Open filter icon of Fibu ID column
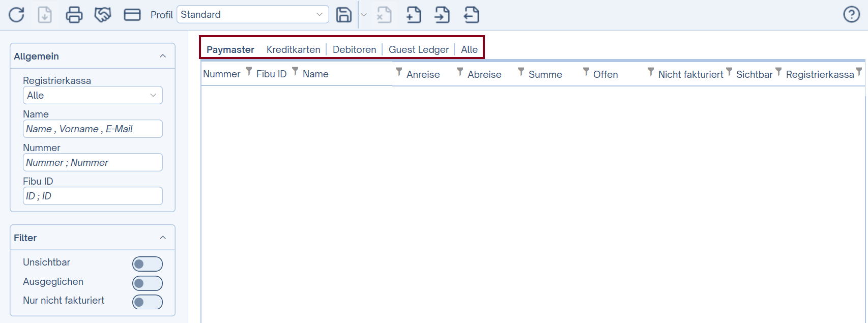Screen dimensions: 868x323 295,71
